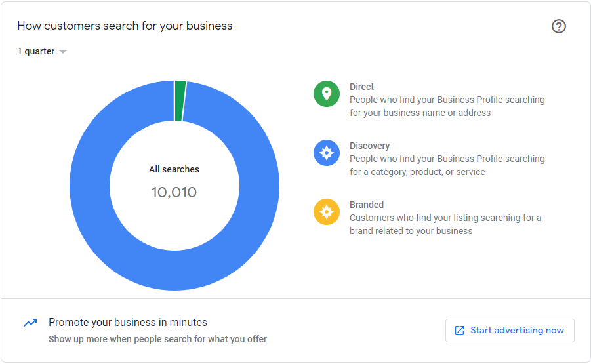591x364 pixels.
Task: Click the "Show up more when people search" subtext
Action: [157, 339]
